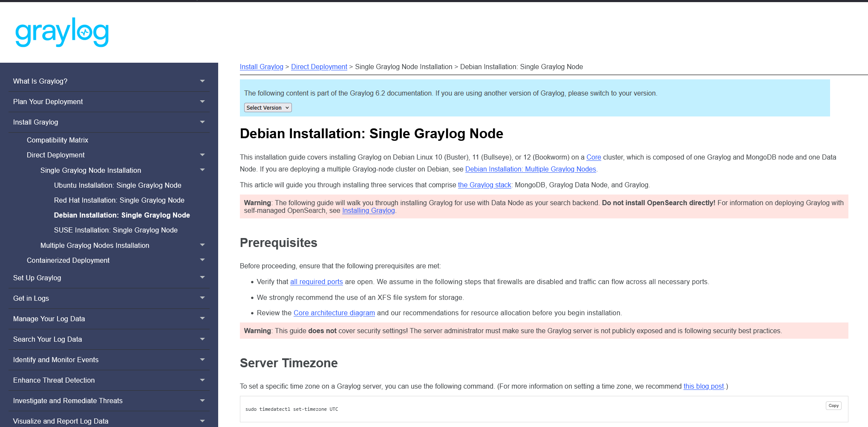Open Enhance Threat Detection menu item

pos(54,380)
